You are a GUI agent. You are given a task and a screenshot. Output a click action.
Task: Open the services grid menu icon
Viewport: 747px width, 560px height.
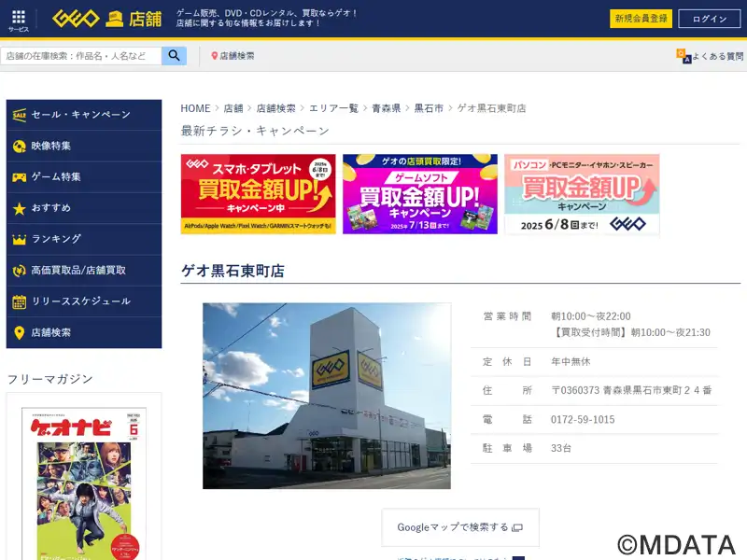pyautogui.click(x=19, y=18)
